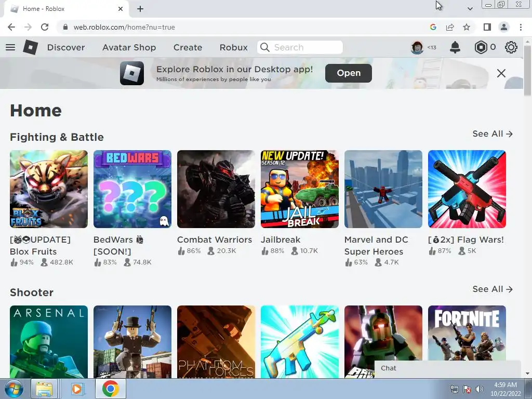The height and width of the screenshot is (399, 532).
Task: Open the Chrome profile icon
Action: [x=504, y=27]
